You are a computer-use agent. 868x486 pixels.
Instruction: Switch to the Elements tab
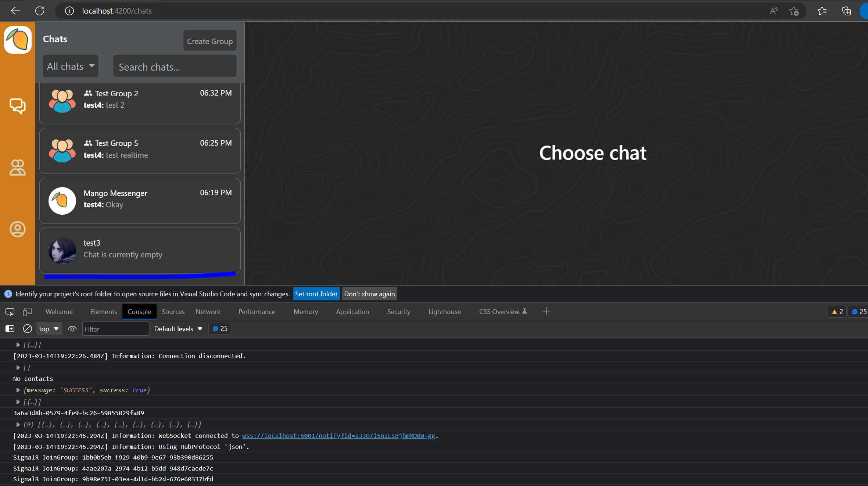(x=104, y=312)
